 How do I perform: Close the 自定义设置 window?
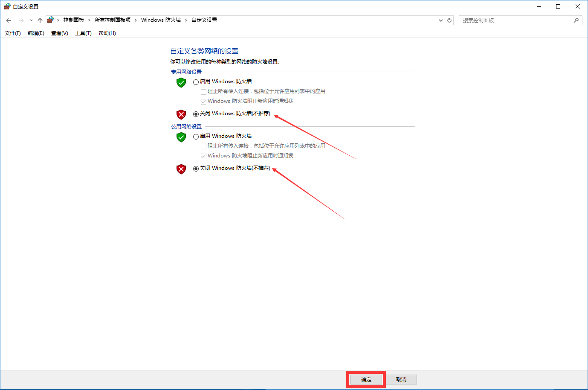pos(578,6)
